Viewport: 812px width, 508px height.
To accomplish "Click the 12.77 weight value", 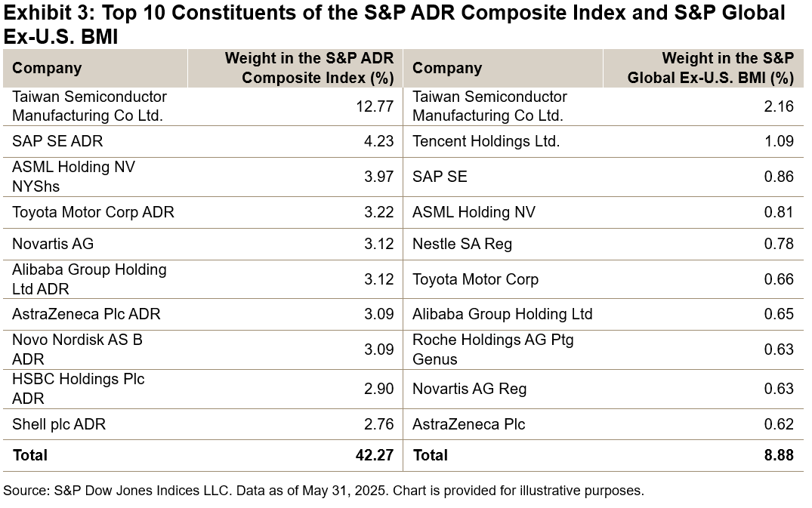I will pos(375,106).
